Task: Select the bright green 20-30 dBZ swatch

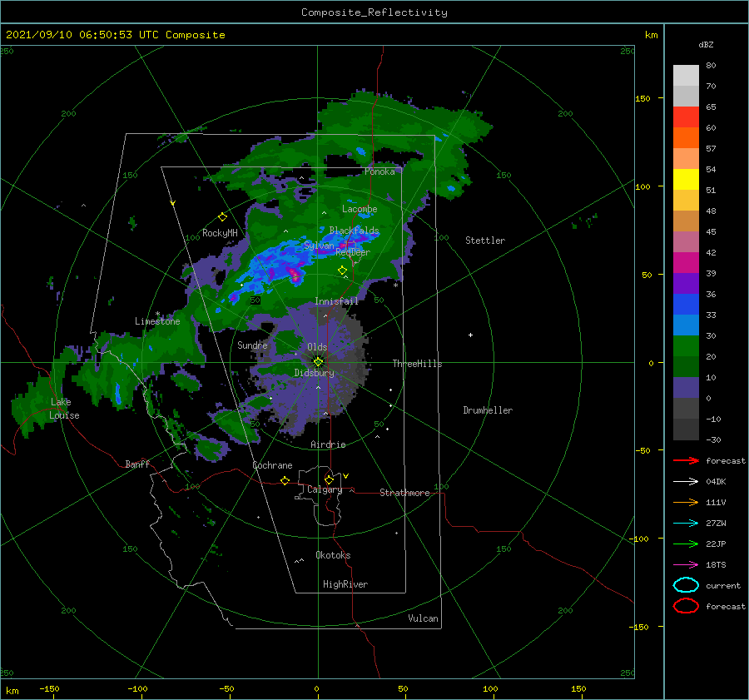Action: coord(686,346)
